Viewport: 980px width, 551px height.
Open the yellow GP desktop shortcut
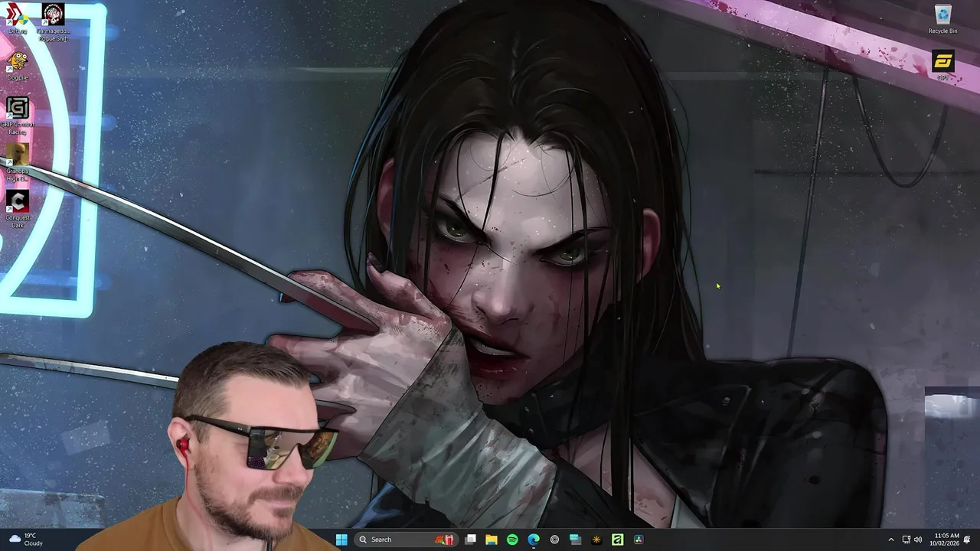(x=942, y=66)
